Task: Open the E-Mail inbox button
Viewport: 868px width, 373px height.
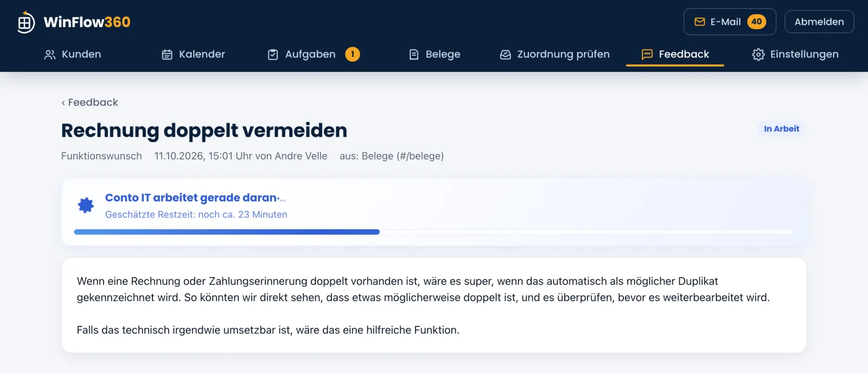Action: pyautogui.click(x=730, y=22)
